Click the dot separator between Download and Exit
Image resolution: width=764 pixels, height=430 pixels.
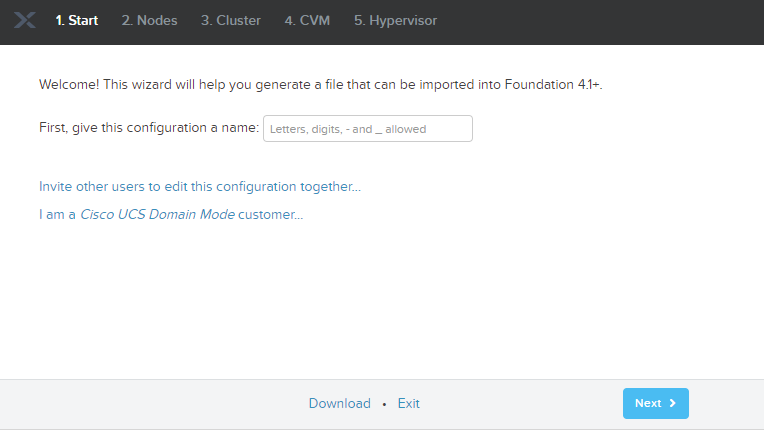coord(384,404)
